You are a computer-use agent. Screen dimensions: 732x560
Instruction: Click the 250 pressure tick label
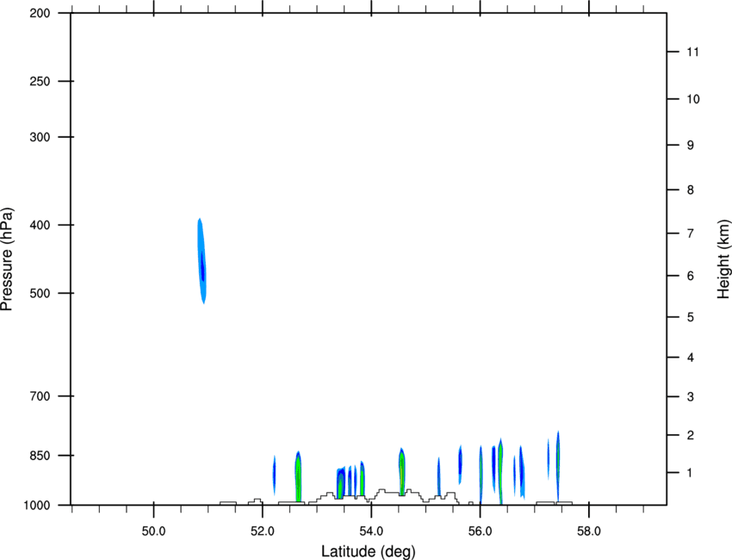[40, 81]
